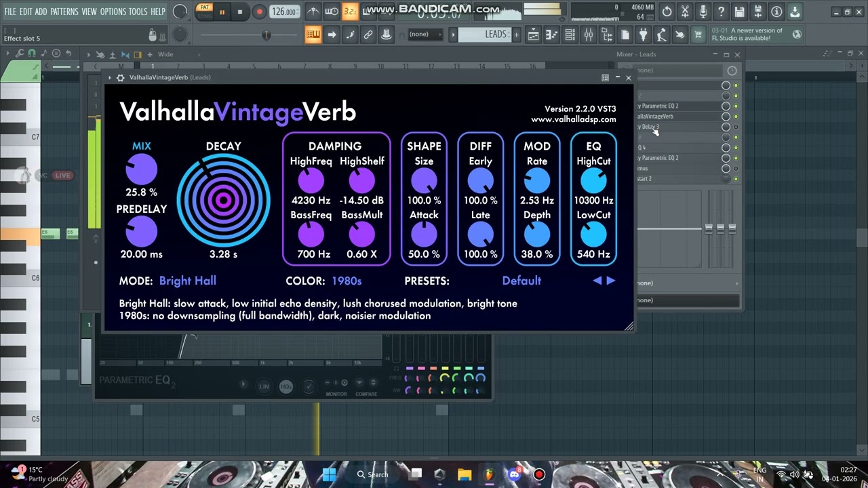Click the HighCut knob in EQ
The image size is (868, 488).
point(594,181)
